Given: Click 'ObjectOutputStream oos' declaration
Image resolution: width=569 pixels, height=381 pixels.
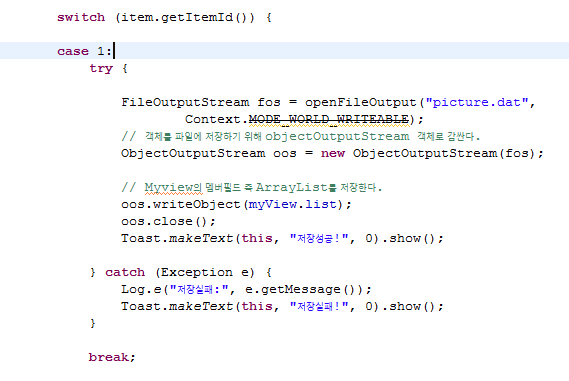Looking at the screenshot, I should [209, 153].
